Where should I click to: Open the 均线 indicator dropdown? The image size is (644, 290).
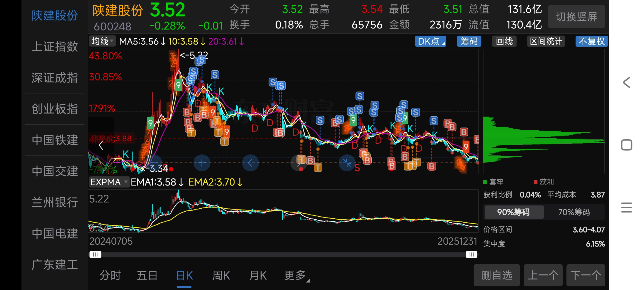(102, 41)
